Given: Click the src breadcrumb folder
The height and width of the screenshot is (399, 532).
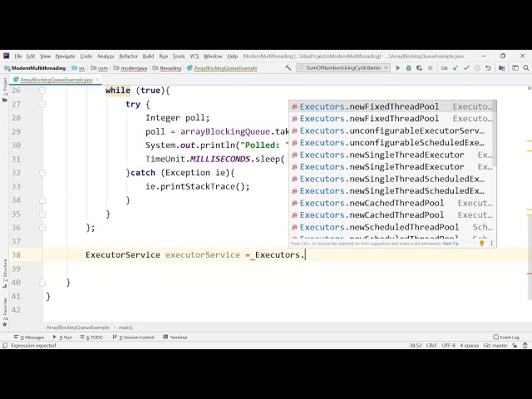Looking at the screenshot, I should click(x=78, y=68).
